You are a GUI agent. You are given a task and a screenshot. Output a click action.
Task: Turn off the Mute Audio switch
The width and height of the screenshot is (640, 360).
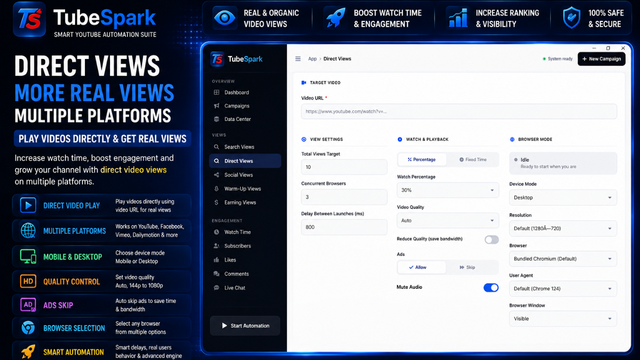click(491, 288)
